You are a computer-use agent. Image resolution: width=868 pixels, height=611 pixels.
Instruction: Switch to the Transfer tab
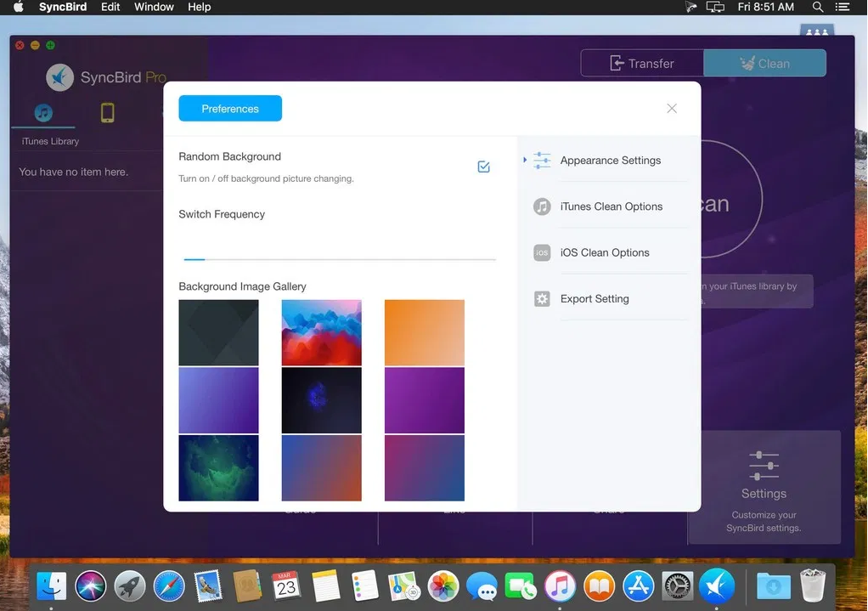coord(643,63)
